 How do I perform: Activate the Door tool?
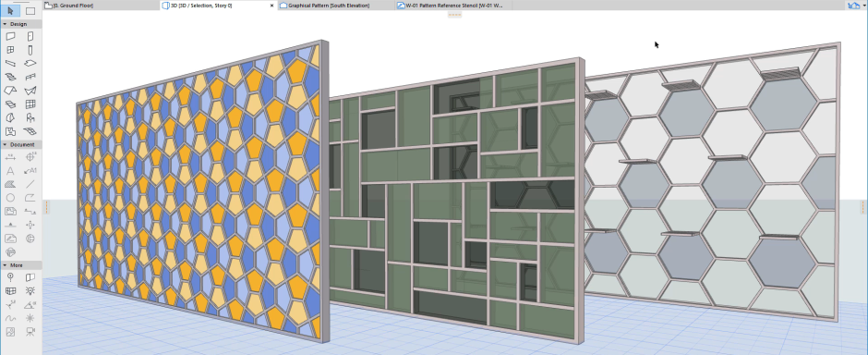(30, 37)
